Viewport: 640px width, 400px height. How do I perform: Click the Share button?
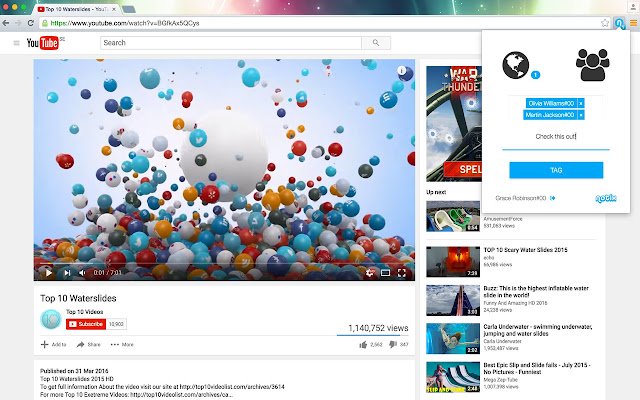pyautogui.click(x=89, y=344)
